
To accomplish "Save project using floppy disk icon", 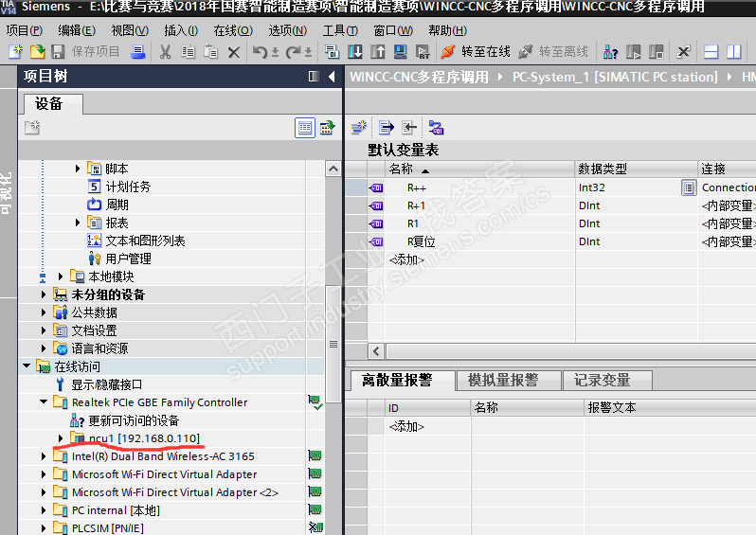I will 59,51.
